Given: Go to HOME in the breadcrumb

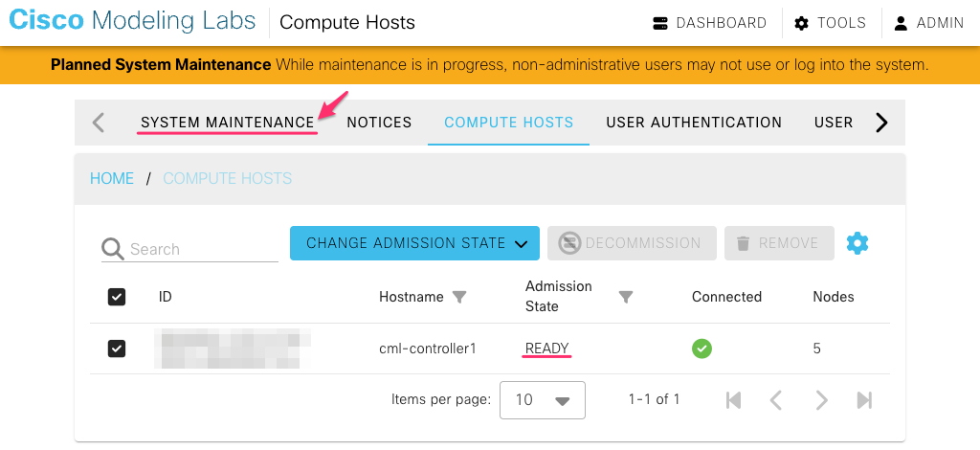Looking at the screenshot, I should click(112, 179).
